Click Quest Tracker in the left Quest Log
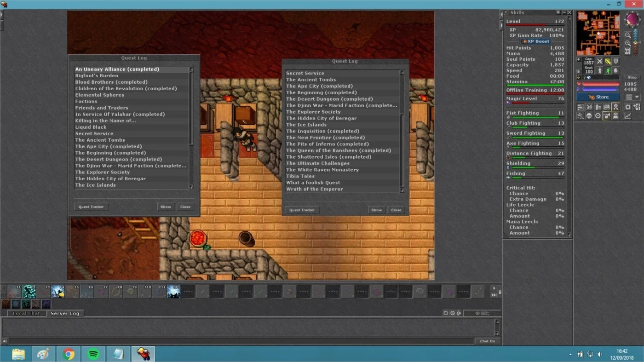This screenshot has height=362, width=644. [x=91, y=207]
